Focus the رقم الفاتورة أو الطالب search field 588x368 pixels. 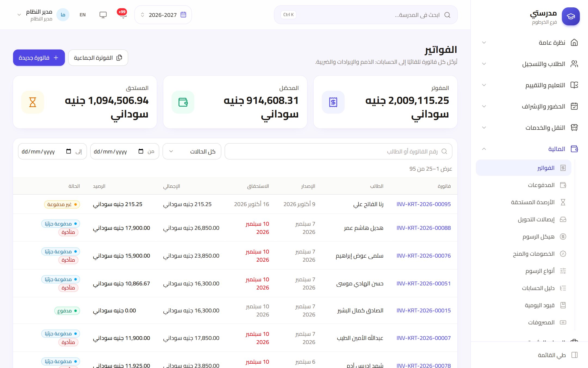pyautogui.click(x=338, y=151)
